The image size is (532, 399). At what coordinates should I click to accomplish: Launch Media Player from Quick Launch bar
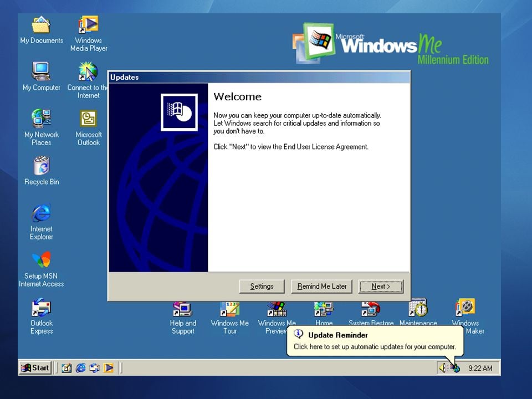108,368
